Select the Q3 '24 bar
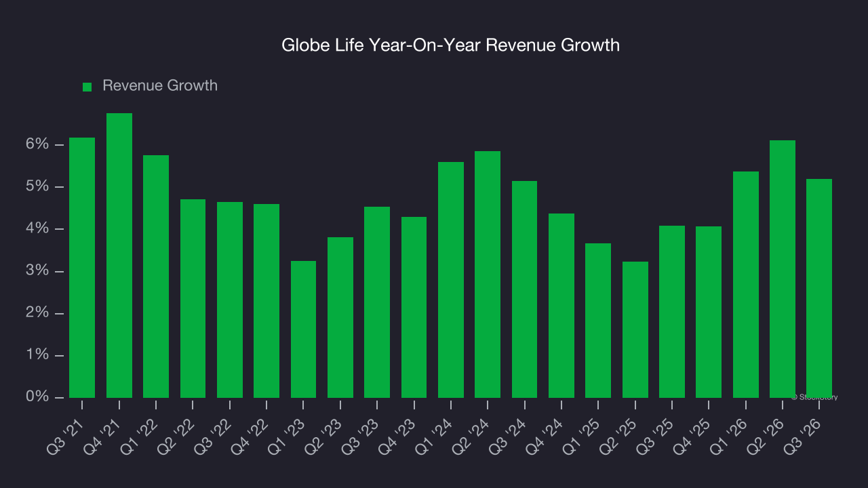 (525, 289)
